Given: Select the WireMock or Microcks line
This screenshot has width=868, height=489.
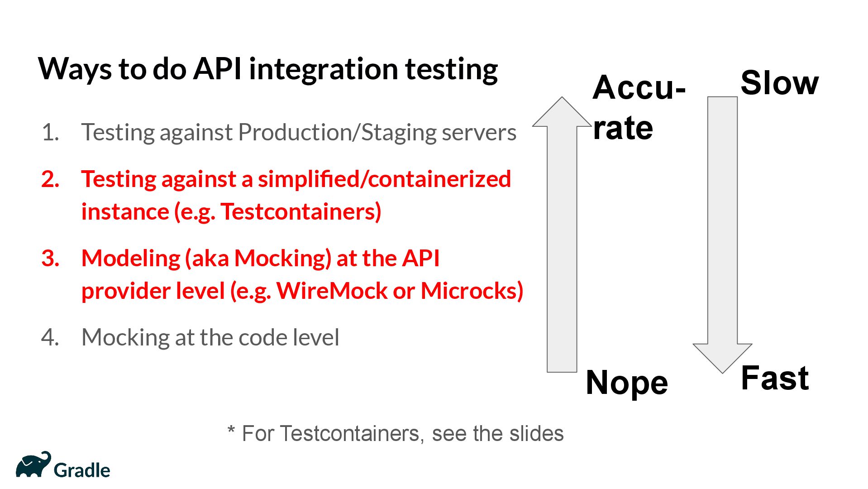Looking at the screenshot, I should pyautogui.click(x=302, y=291).
